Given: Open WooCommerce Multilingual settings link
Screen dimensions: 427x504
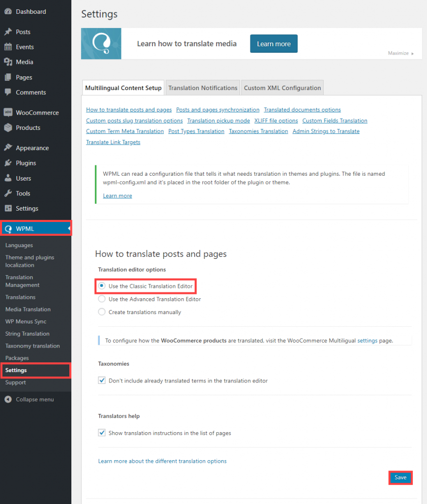Looking at the screenshot, I should coord(367,341).
